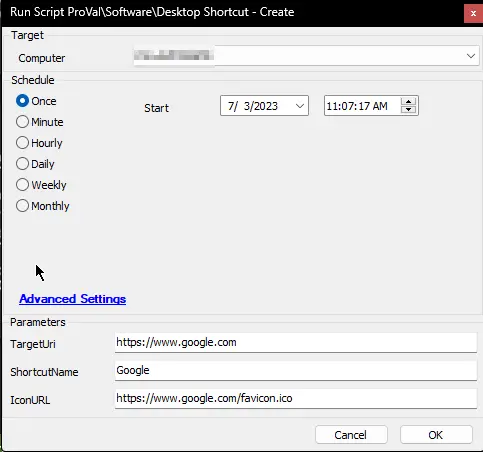Click the IconURL text field
Screen dimensions: 483x452
pyautogui.click(x=296, y=398)
